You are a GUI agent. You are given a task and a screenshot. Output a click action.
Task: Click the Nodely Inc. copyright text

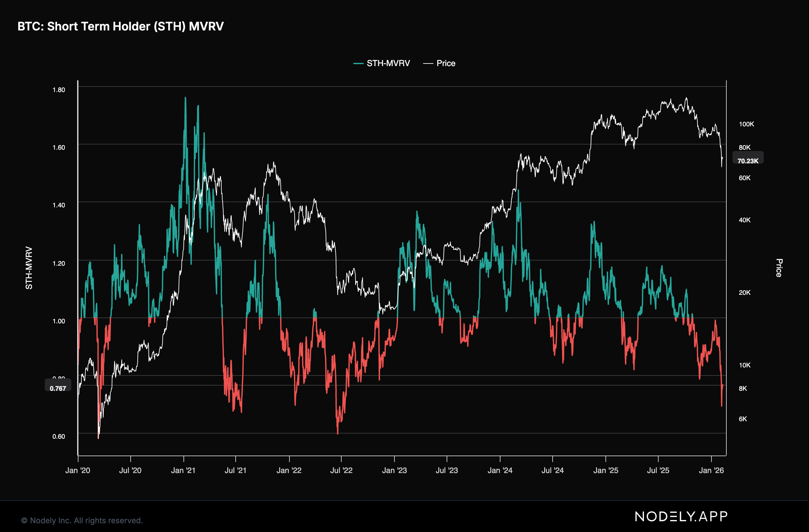(82, 520)
